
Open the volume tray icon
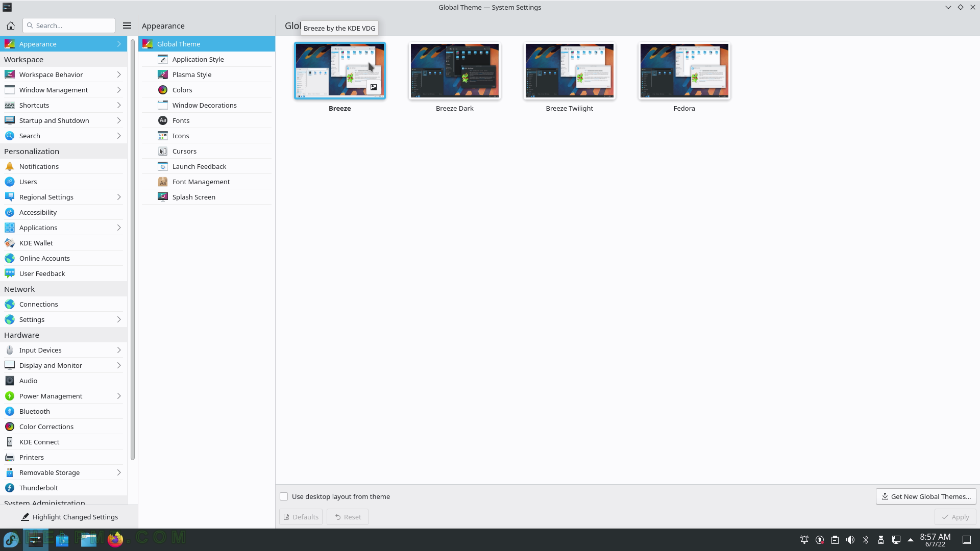tap(850, 540)
